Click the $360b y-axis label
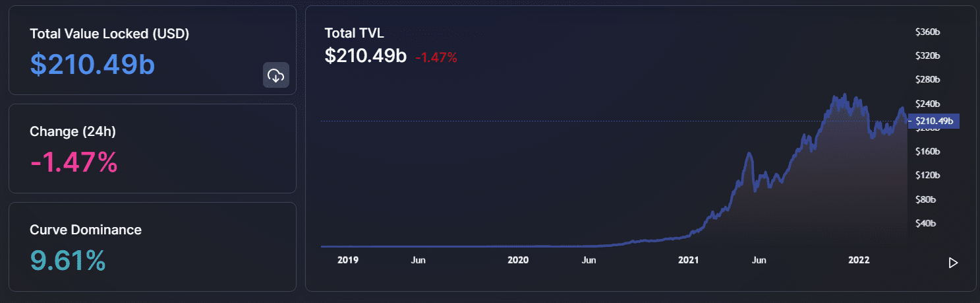 click(x=927, y=32)
